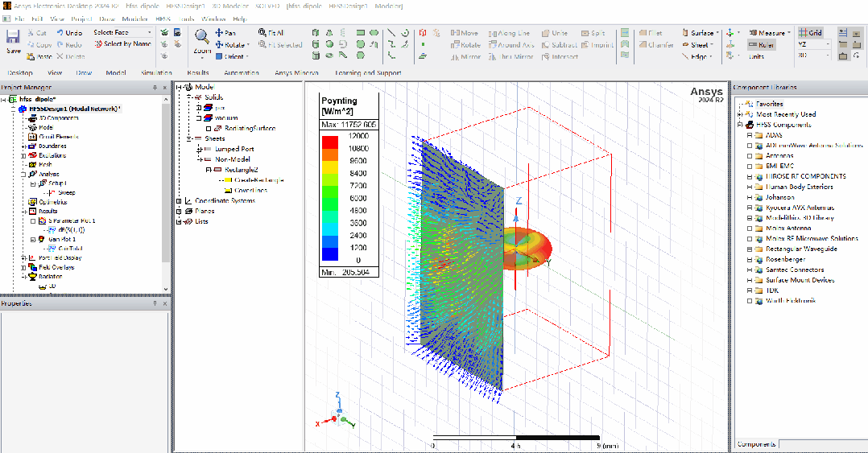Image resolution: width=868 pixels, height=453 pixels.
Task: Open the Draw ribbon tab
Action: tap(84, 72)
